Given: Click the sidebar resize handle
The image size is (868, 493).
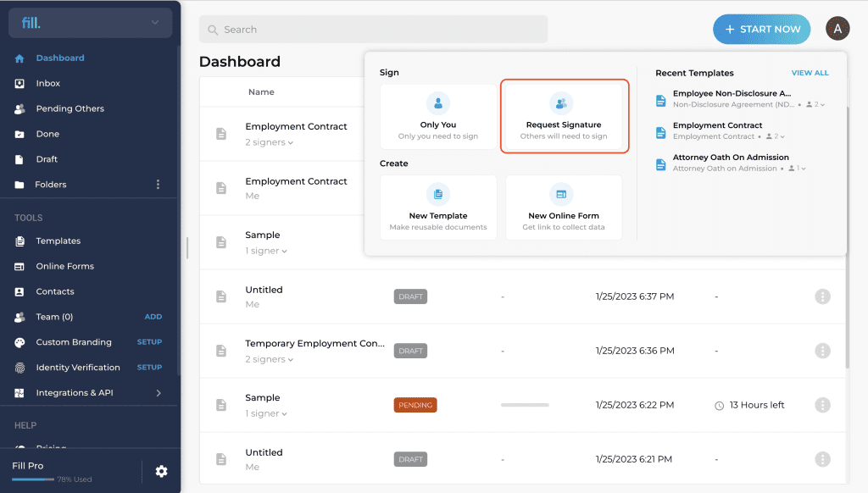Looking at the screenshot, I should point(187,248).
